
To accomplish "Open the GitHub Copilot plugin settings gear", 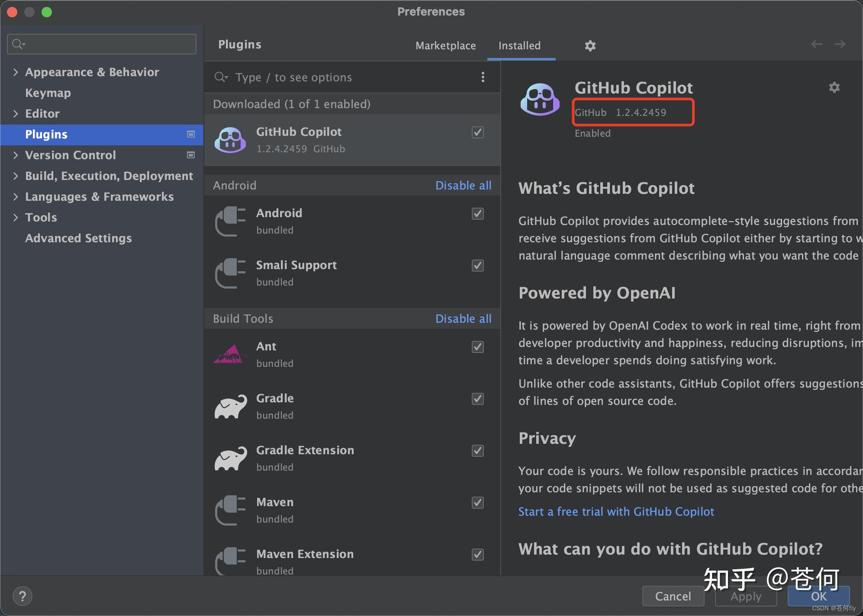I will pos(834,87).
